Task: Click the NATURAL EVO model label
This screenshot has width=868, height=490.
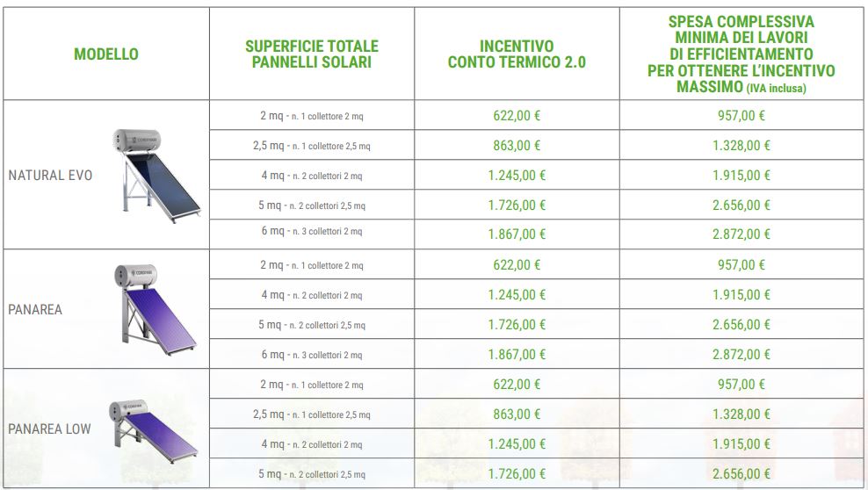Action: (x=50, y=176)
